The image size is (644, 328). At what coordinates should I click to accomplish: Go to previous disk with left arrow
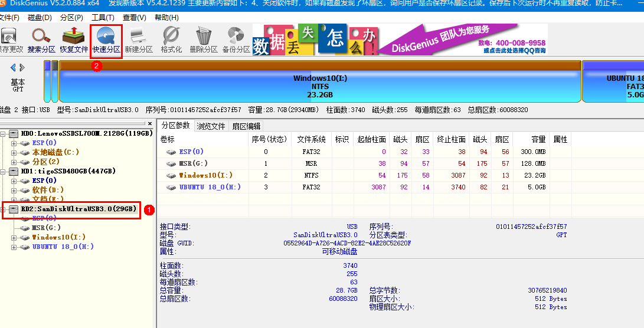point(13,67)
